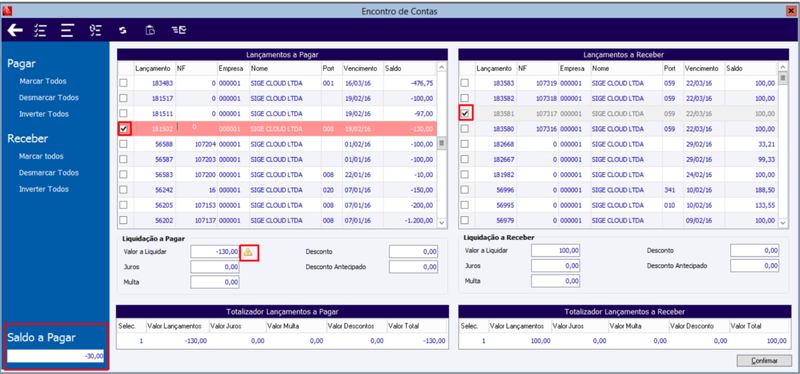Tick checkbox for receivable entry 183583
800x374 pixels.
point(465,83)
